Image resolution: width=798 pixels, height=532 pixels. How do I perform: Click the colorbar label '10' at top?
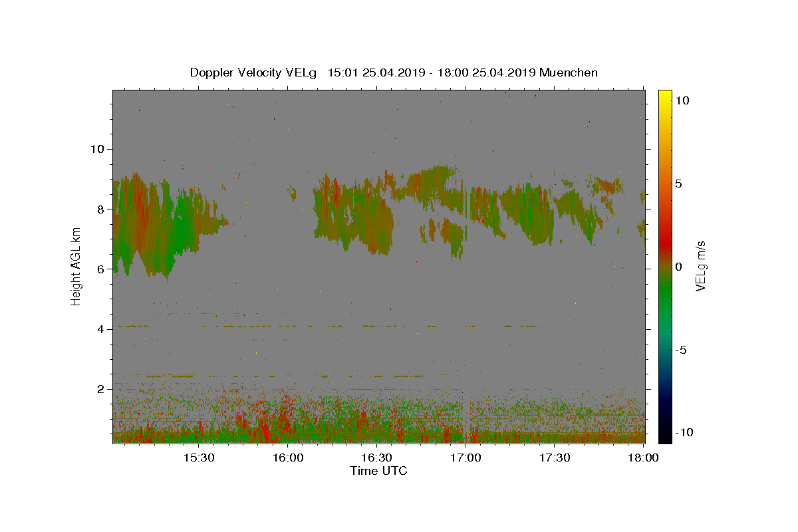[682, 100]
